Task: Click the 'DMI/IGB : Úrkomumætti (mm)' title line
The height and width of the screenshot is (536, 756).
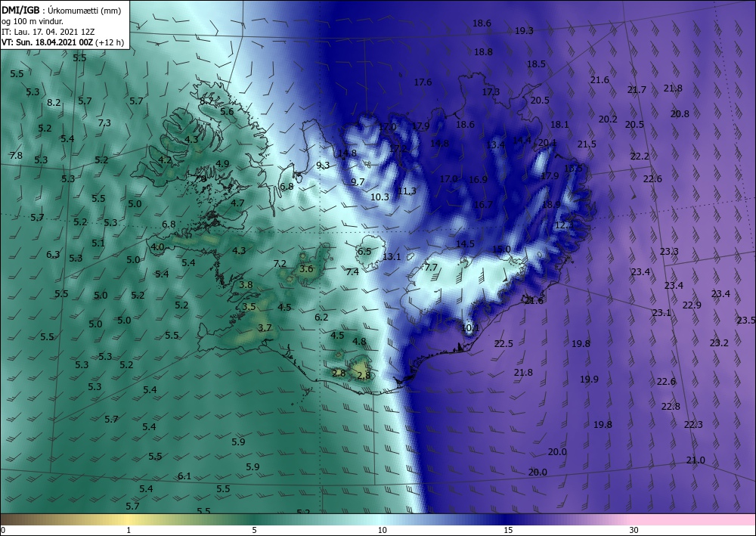Action: pyautogui.click(x=61, y=10)
